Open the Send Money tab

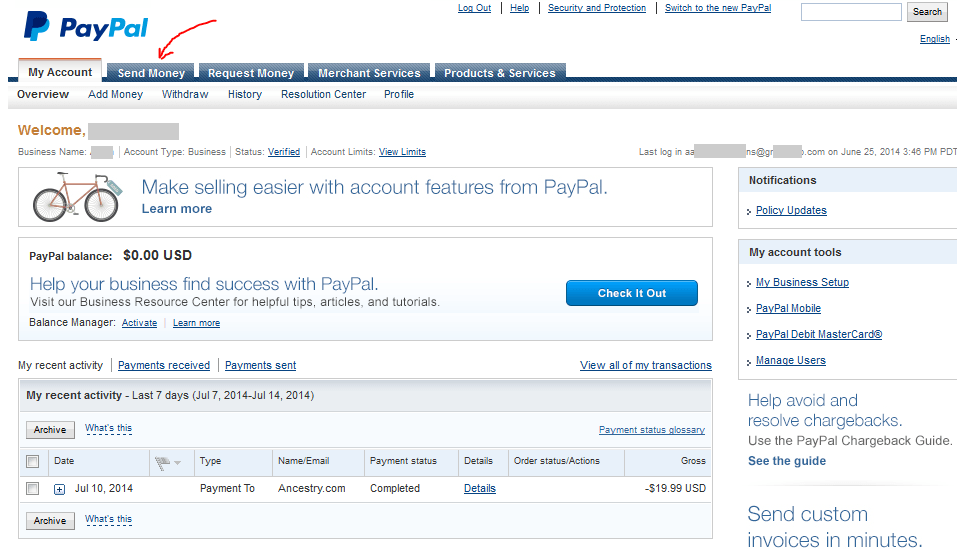click(x=151, y=73)
